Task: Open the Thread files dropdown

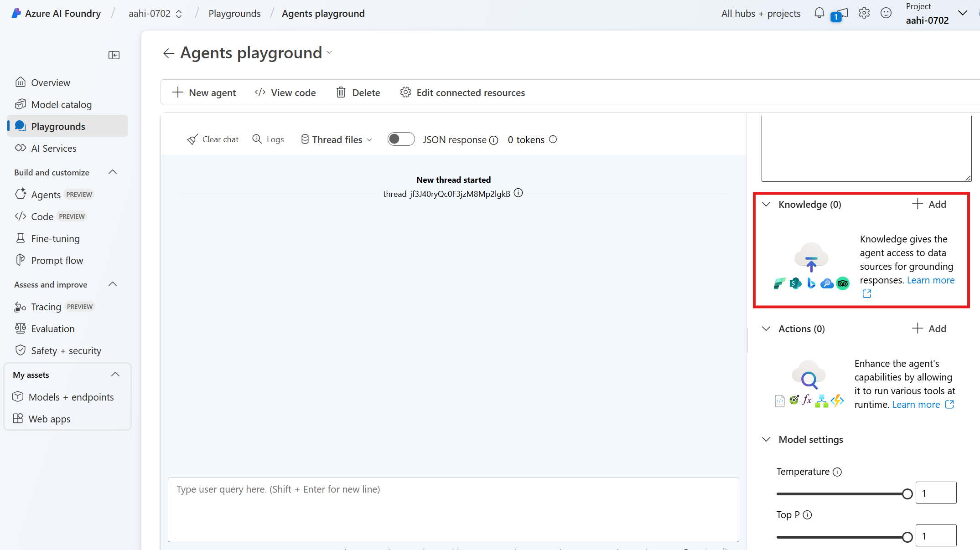Action: [x=337, y=139]
